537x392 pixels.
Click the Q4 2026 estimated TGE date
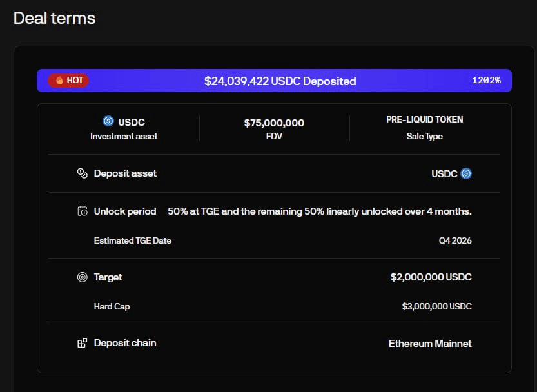pos(455,240)
